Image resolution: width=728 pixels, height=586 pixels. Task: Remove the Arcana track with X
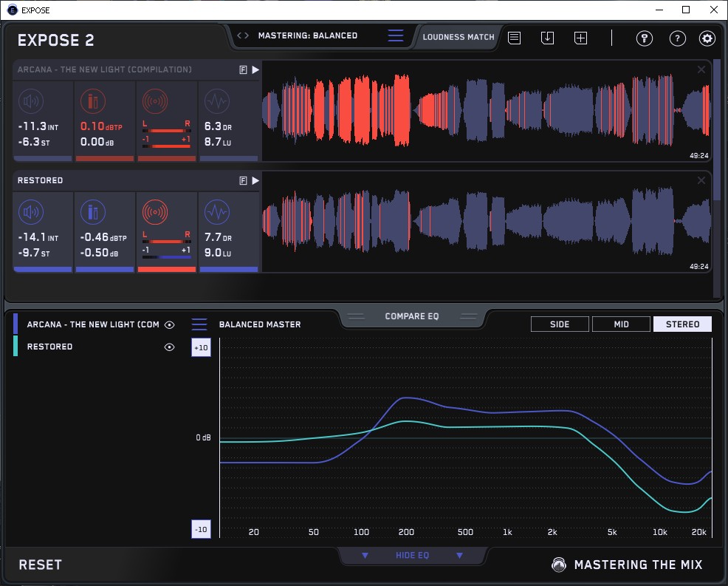(x=701, y=69)
